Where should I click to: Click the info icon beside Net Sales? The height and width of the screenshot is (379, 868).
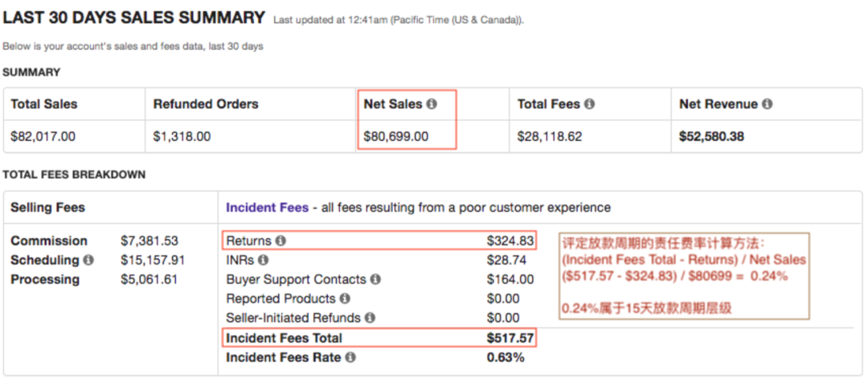[x=432, y=105]
